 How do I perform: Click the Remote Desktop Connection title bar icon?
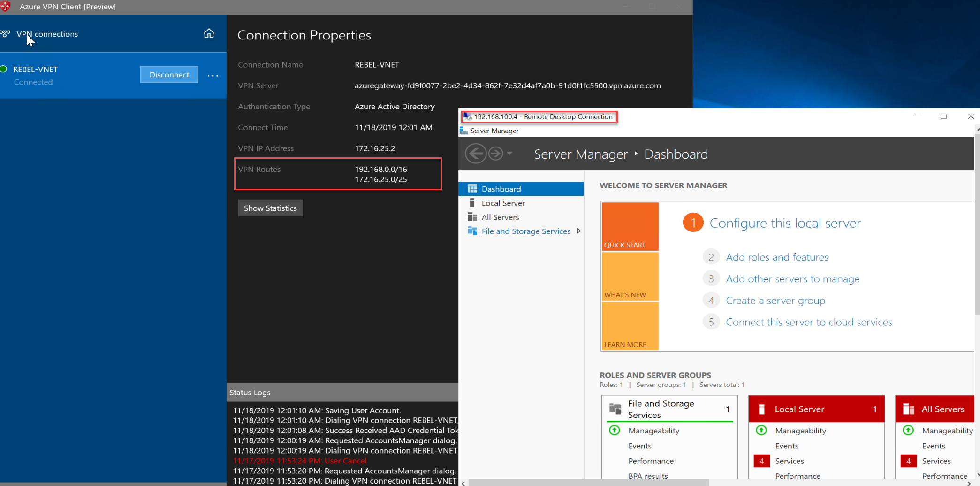[467, 116]
